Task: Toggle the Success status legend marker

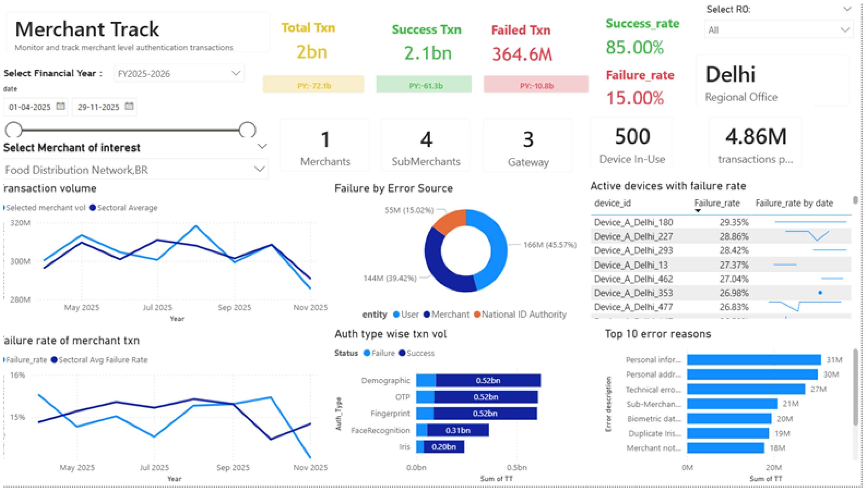Action: (x=402, y=353)
